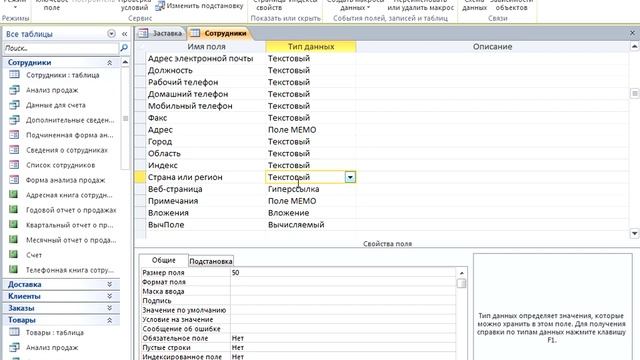Open the Подчиненная форма ан... form
The width and height of the screenshot is (640, 360).
pyautogui.click(x=69, y=135)
